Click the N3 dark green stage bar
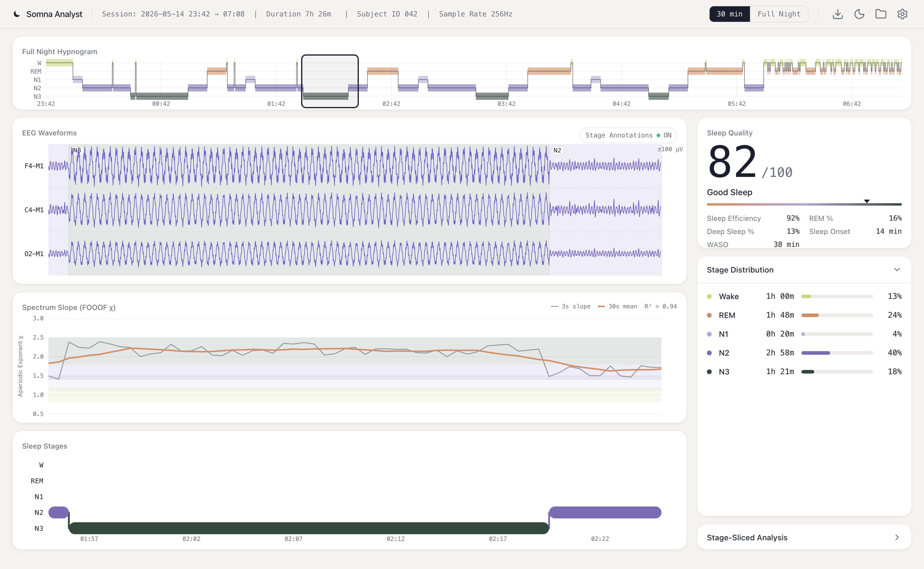The height and width of the screenshot is (569, 924). point(309,528)
